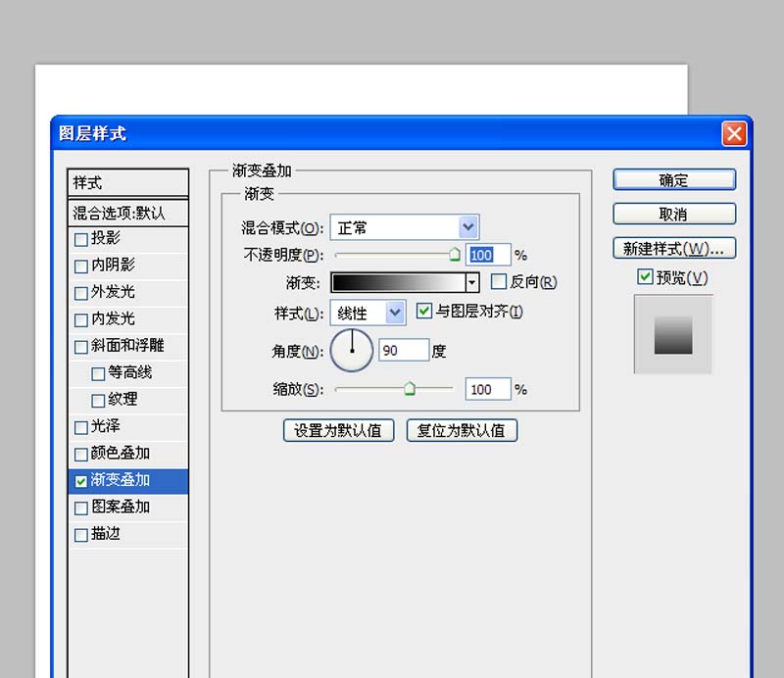Tick the 颜色叠加 checkbox
Viewport: 784px width, 678px height.
(x=81, y=455)
